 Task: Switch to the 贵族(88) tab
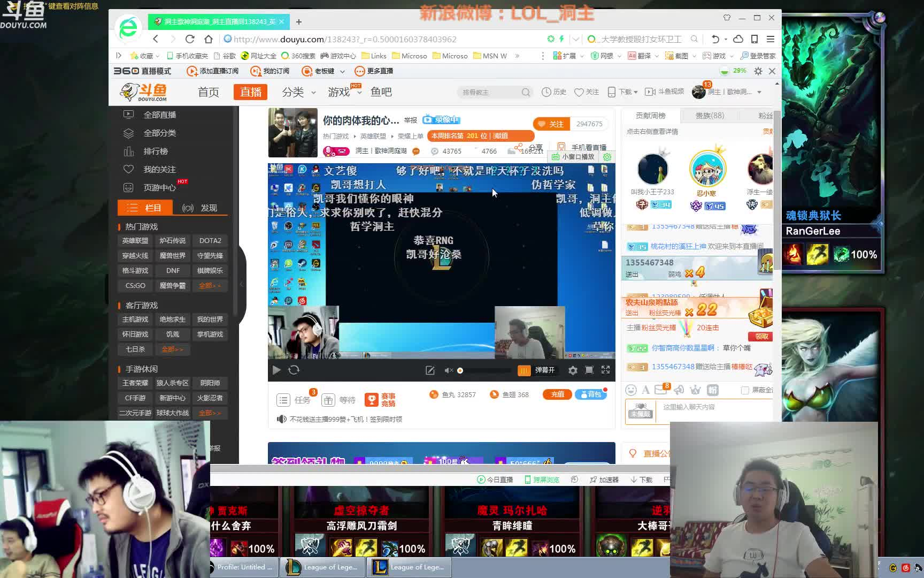(710, 116)
